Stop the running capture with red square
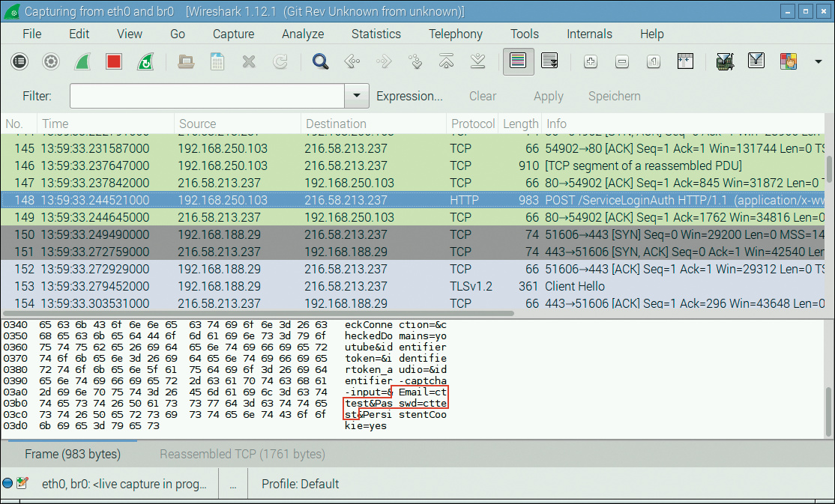The image size is (835, 504). 114,61
